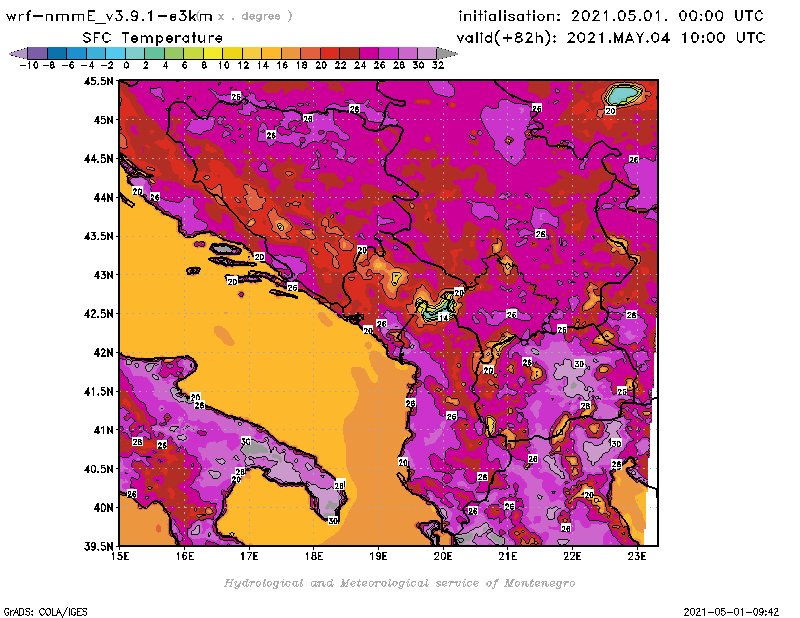This screenshot has width=800, height=618.
Task: Click the '21E' longitude label
Action: 508,556
